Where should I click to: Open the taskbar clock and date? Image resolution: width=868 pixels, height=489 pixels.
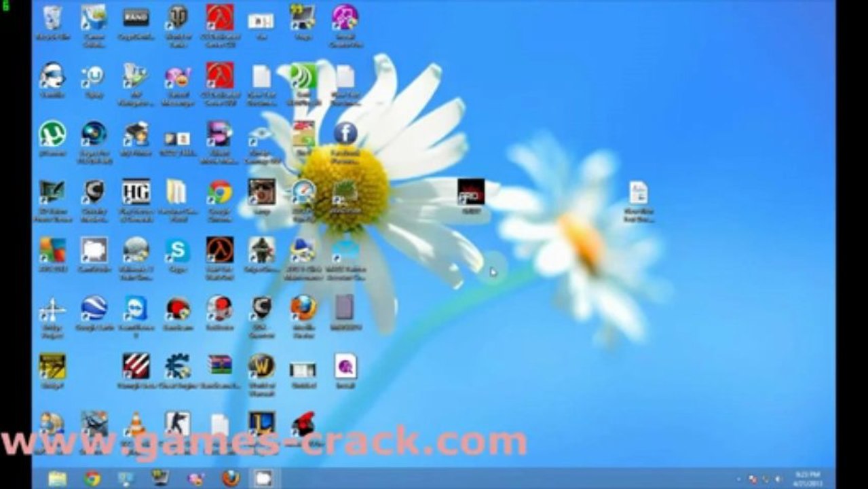[x=807, y=478]
